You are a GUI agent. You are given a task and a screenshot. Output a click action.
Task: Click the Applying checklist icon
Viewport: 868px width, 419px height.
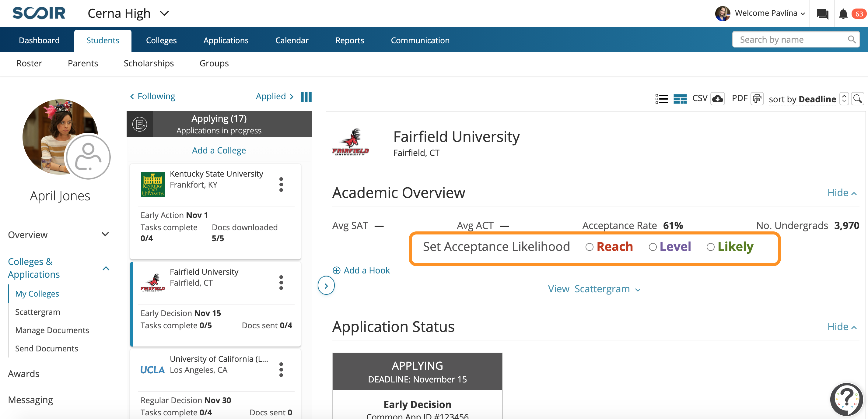(139, 124)
